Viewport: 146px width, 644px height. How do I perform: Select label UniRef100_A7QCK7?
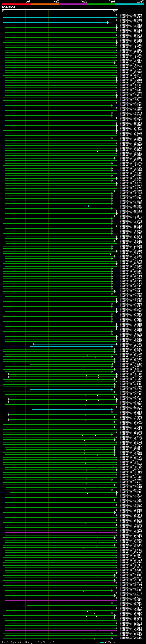(131, 409)
